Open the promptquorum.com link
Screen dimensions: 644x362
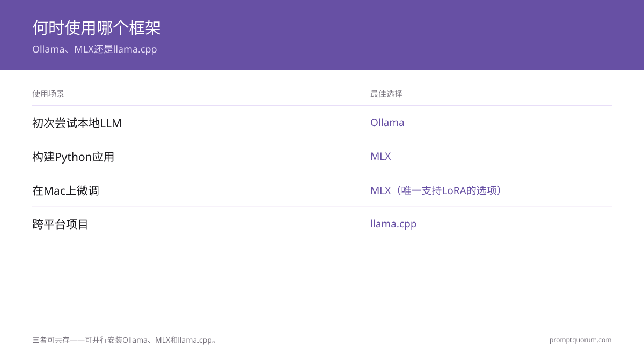(580, 340)
